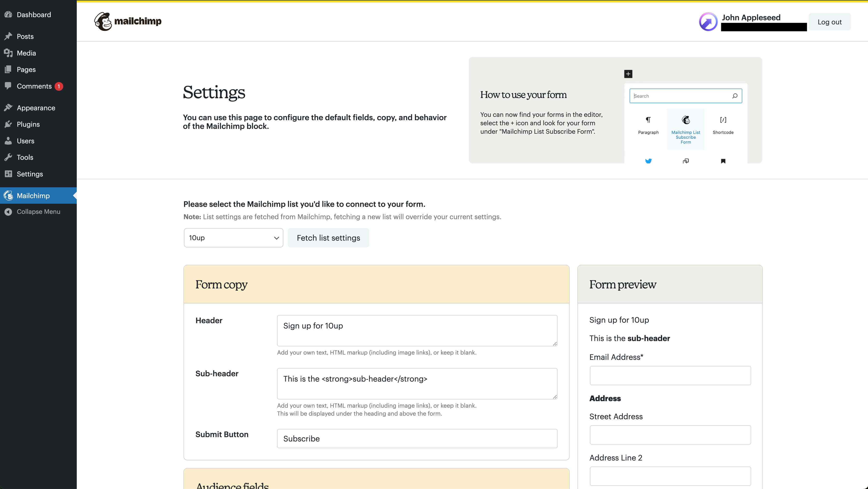Viewport: 868px width, 489px height.
Task: Open the Settings menu item
Action: tap(38, 174)
